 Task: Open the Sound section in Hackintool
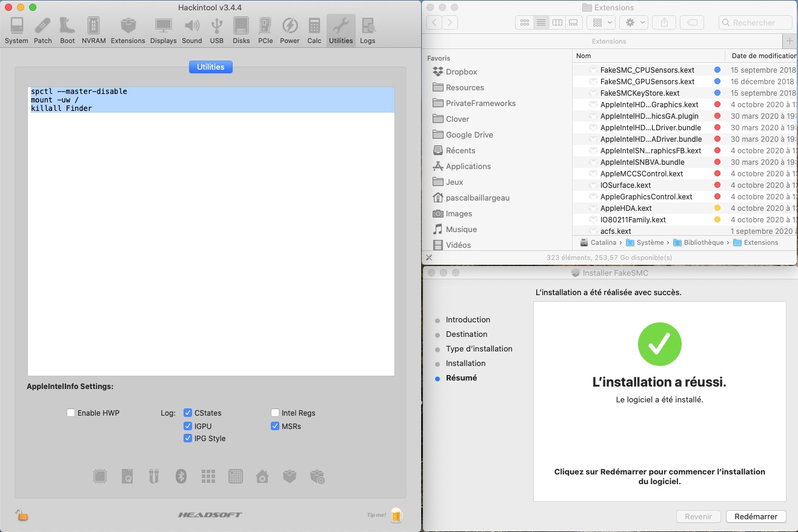click(192, 30)
